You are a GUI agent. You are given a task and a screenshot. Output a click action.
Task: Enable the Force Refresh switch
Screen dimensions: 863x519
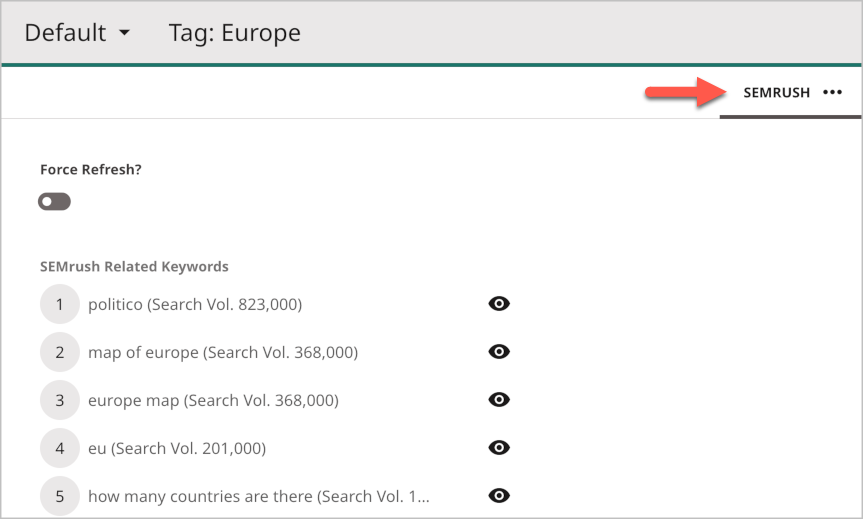[54, 201]
